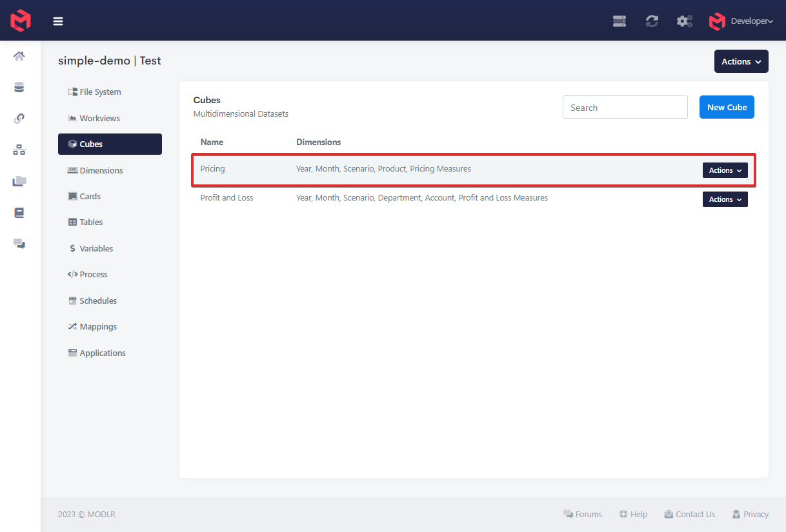Click the folders icon in left sidebar
This screenshot has width=786, height=532.
[x=19, y=181]
